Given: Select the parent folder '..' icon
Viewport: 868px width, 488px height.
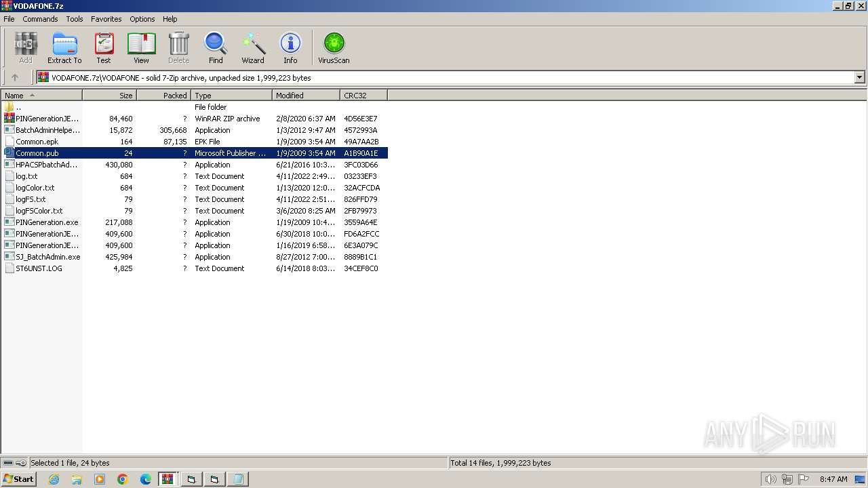Looking at the screenshot, I should coord(9,107).
